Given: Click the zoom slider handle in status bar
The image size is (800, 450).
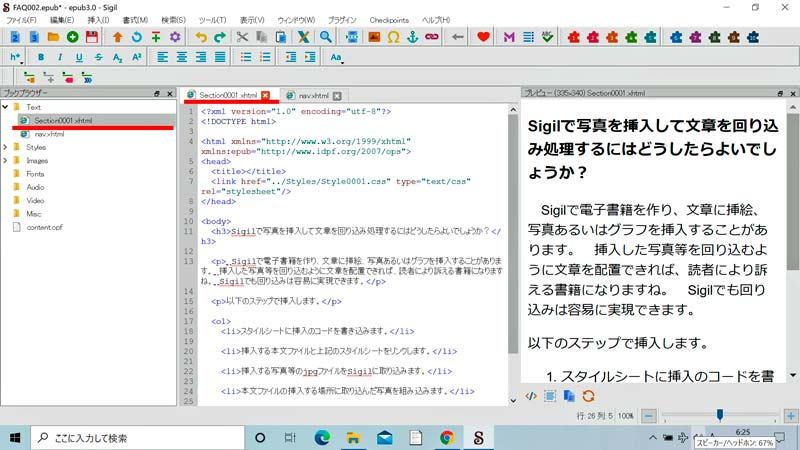Looking at the screenshot, I should (719, 414).
